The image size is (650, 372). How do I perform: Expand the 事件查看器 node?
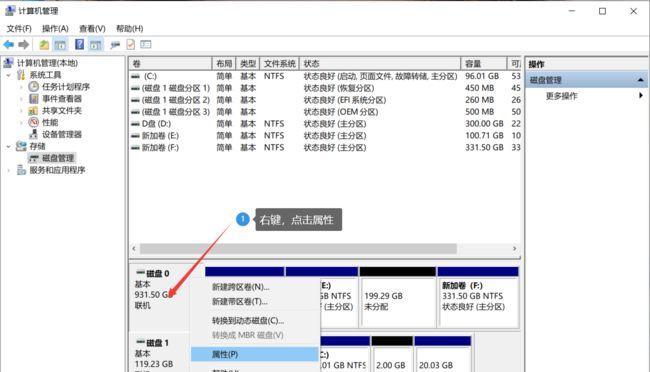point(22,99)
